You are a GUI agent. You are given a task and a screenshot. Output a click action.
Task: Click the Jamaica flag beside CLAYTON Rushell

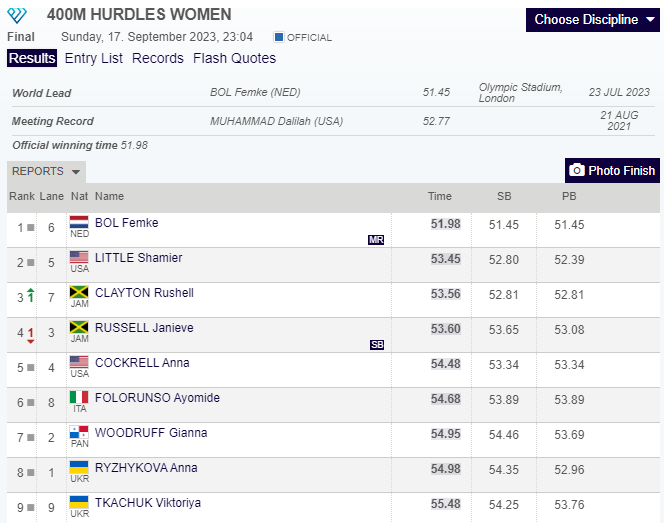coord(79,293)
